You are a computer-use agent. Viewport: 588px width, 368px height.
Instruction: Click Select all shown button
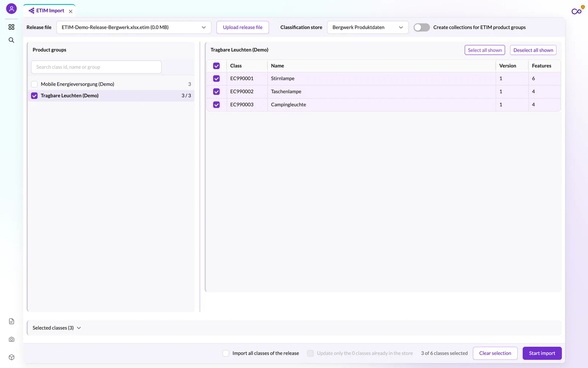point(485,50)
